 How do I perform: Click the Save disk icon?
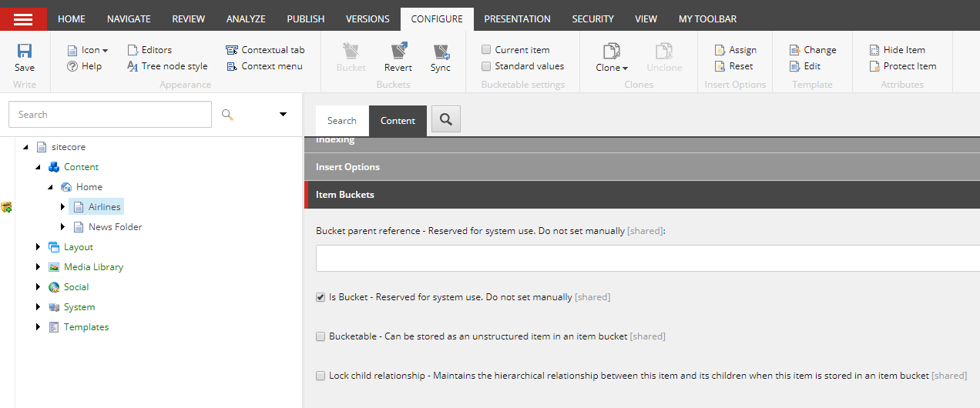25,51
